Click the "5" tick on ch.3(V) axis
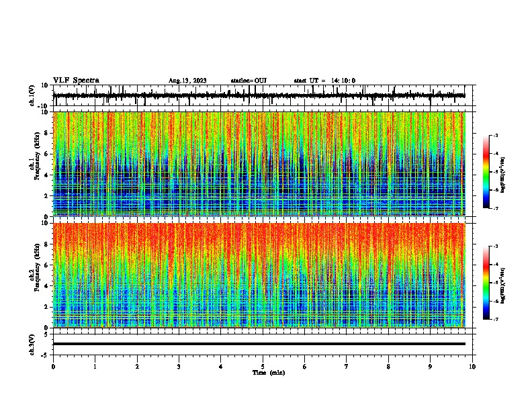 point(46,334)
